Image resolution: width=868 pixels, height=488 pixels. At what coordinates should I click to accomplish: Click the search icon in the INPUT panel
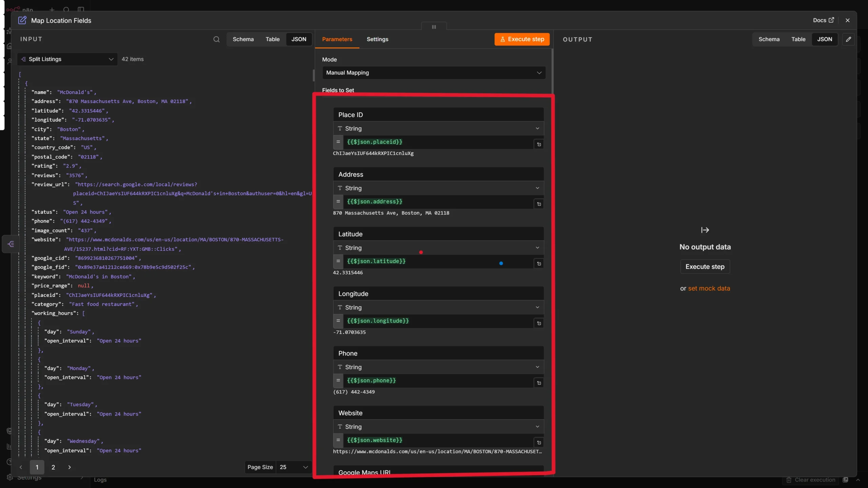click(216, 39)
